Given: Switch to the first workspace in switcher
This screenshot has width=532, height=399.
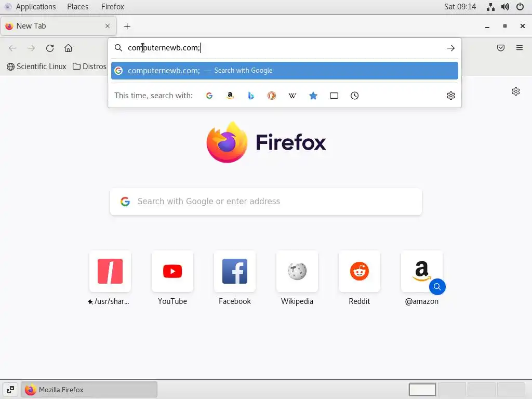Looking at the screenshot, I should 422,390.
